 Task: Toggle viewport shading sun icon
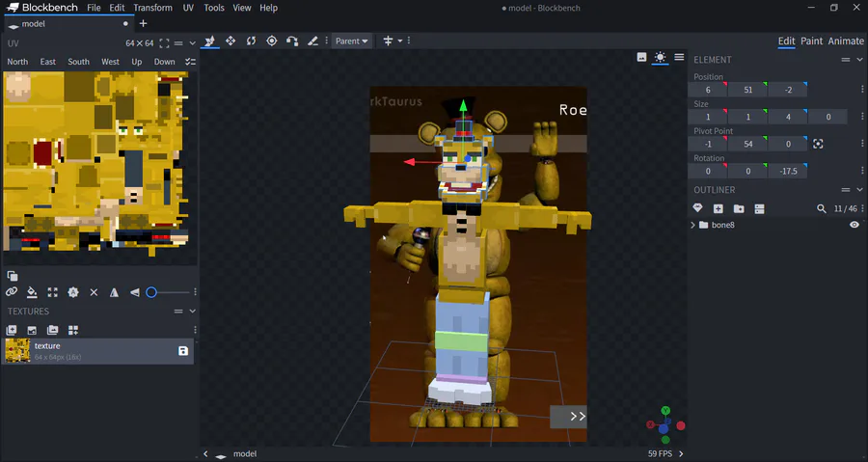coord(660,57)
